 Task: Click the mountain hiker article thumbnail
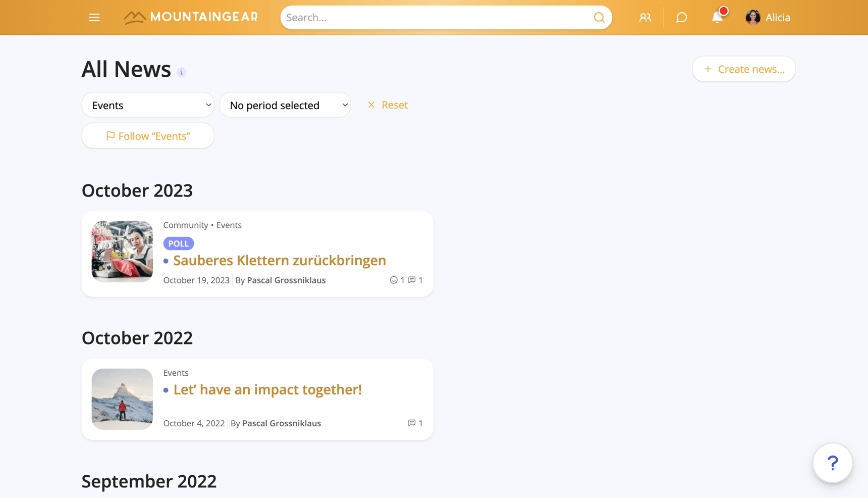122,399
